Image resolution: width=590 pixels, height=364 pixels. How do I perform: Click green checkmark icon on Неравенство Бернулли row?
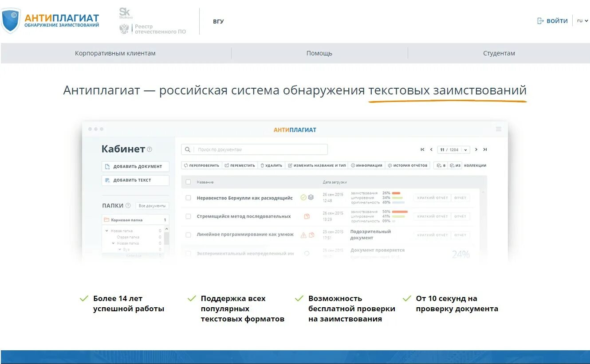point(303,198)
